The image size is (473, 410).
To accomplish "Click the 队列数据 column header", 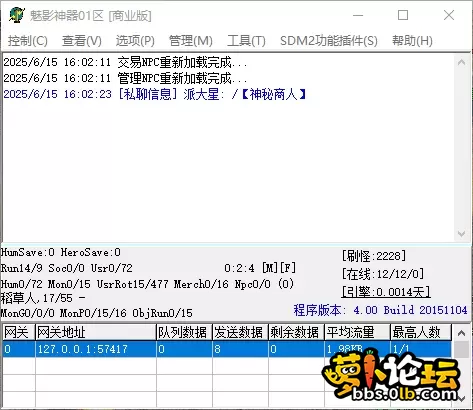I will point(184,332).
